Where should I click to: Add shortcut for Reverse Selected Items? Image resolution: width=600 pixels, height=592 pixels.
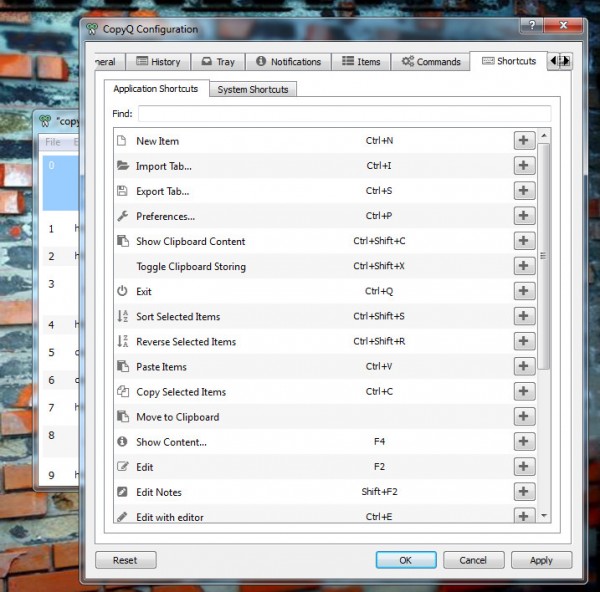click(524, 341)
